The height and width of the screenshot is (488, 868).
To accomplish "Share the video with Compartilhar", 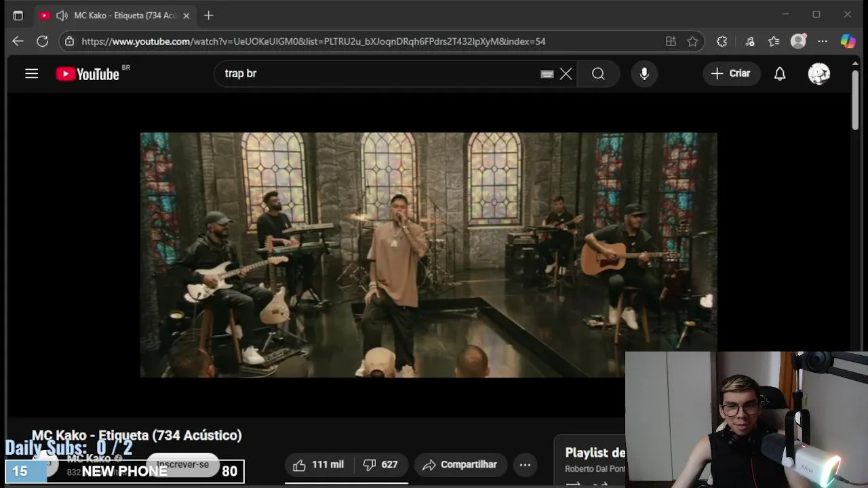I will 460,465.
